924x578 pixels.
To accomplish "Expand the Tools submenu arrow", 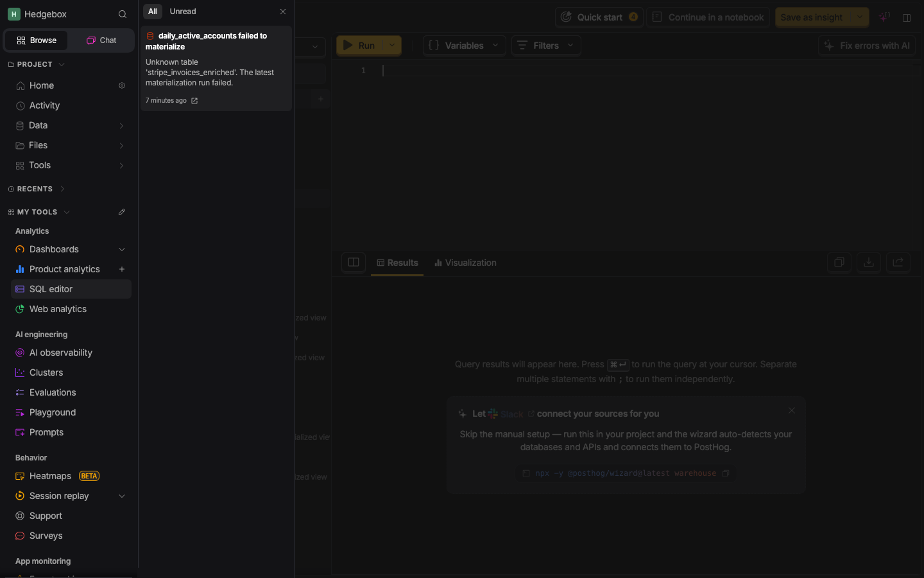I will (122, 166).
